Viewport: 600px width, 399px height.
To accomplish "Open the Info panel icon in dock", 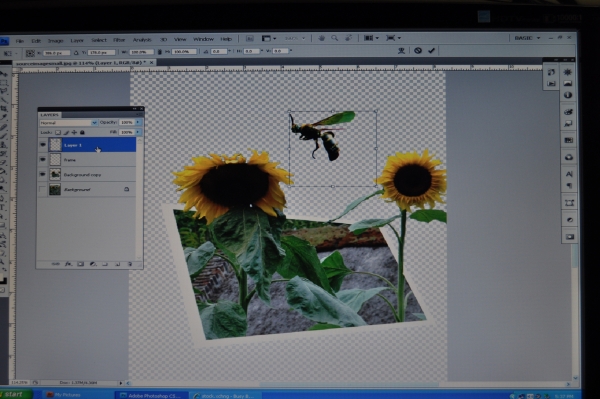I will [568, 95].
